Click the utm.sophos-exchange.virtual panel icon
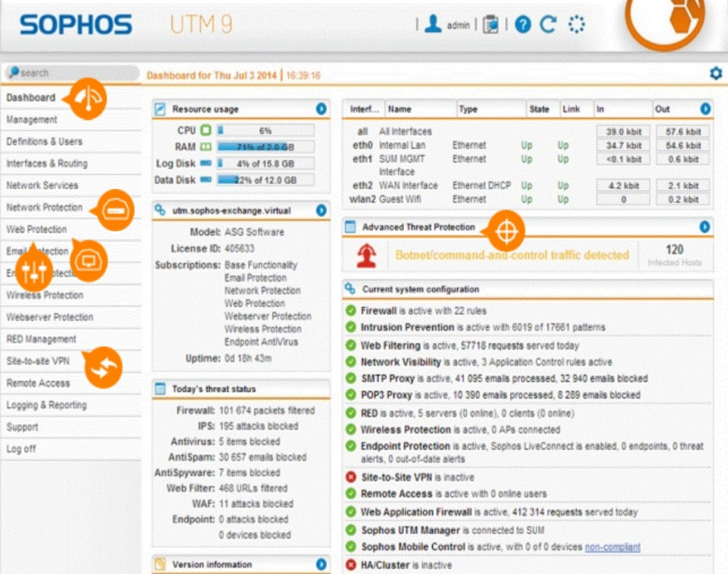The width and height of the screenshot is (728, 574). [160, 210]
